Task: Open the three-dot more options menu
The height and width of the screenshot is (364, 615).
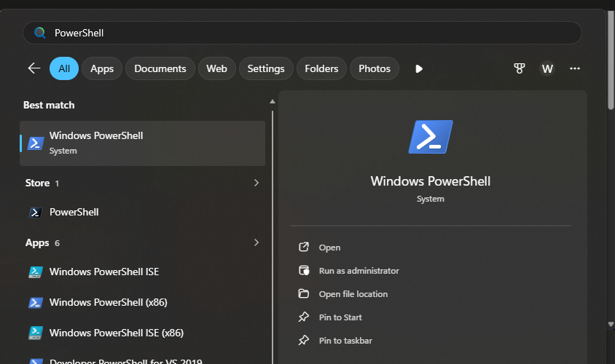Action: (575, 68)
